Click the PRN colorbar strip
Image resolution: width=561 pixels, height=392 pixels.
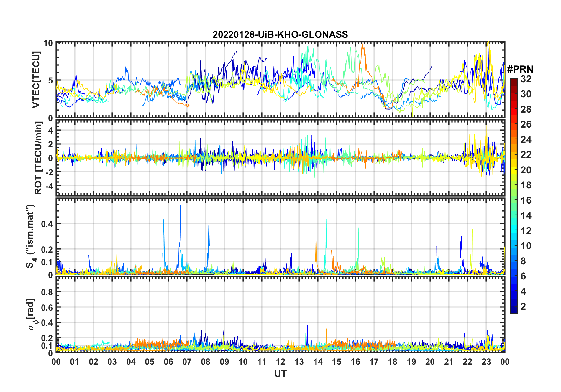(514, 195)
